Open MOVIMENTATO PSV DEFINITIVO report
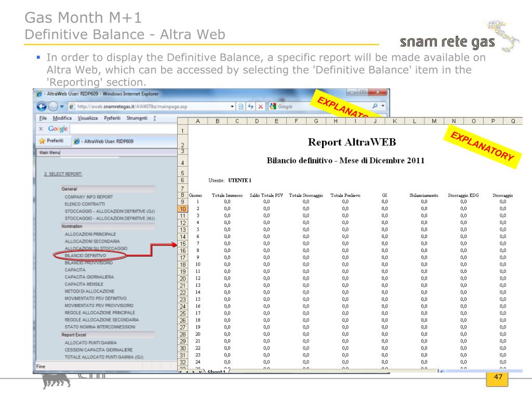532x399 pixels. [96, 298]
